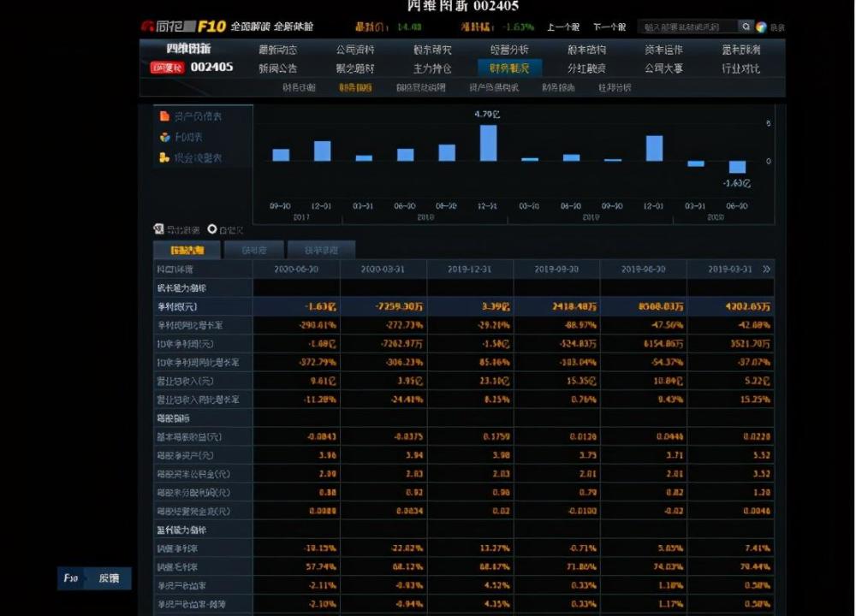Viewport: 856px width, 616px height.
Task: Select the 财务指标 sub-tab
Action: pyautogui.click(x=355, y=87)
